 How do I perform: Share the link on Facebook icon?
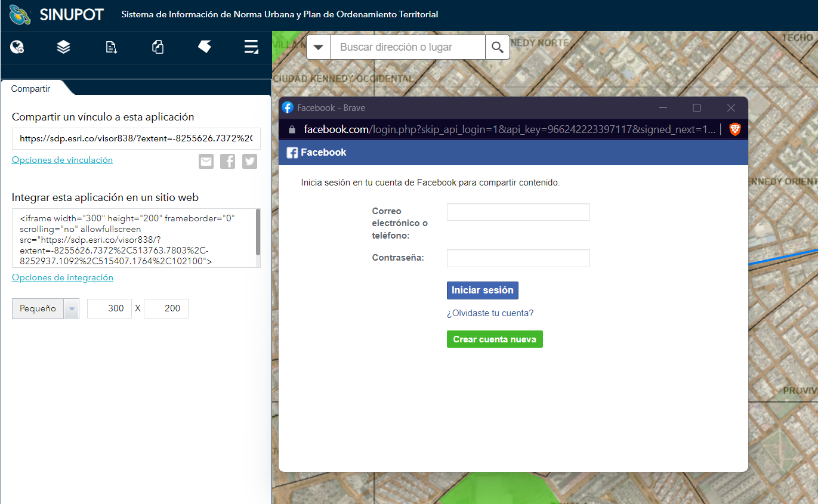click(227, 161)
